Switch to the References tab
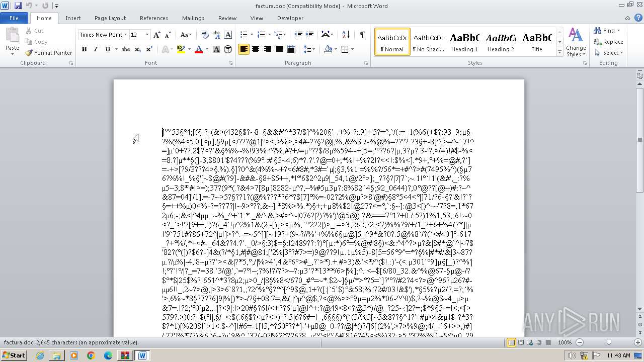Screen dimensions: 644x362 (x=154, y=18)
